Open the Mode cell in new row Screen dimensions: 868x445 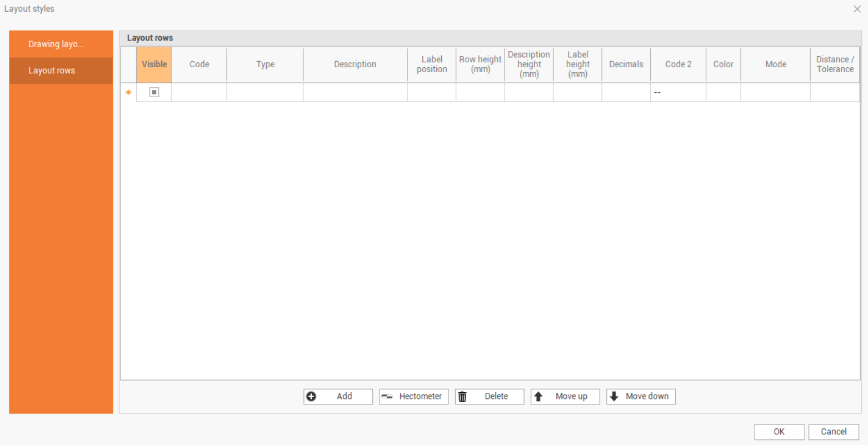(x=775, y=92)
